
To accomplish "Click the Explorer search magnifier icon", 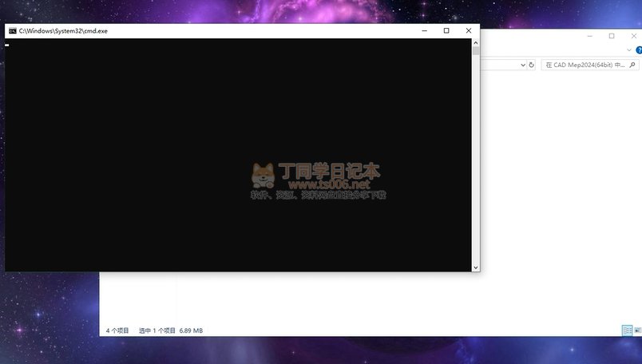I will pyautogui.click(x=632, y=65).
